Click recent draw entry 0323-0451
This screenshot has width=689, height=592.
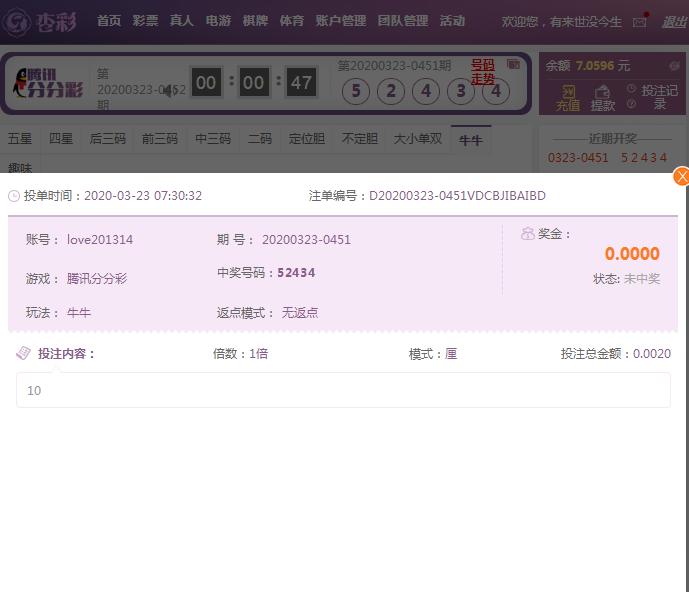tap(578, 157)
